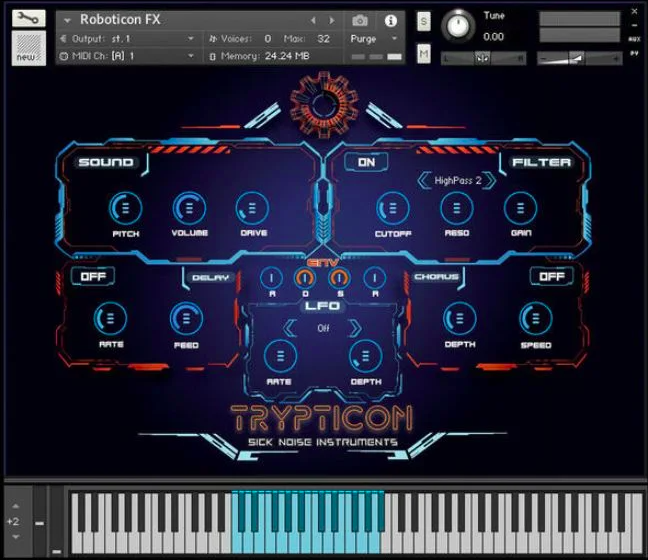
Task: Shift keyboard octave up arrow
Action: pos(16,506)
